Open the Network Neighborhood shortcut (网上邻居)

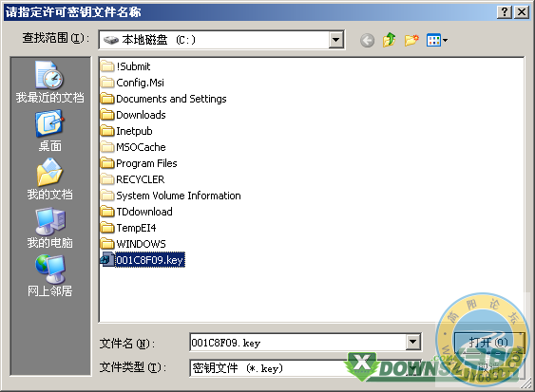49,276
